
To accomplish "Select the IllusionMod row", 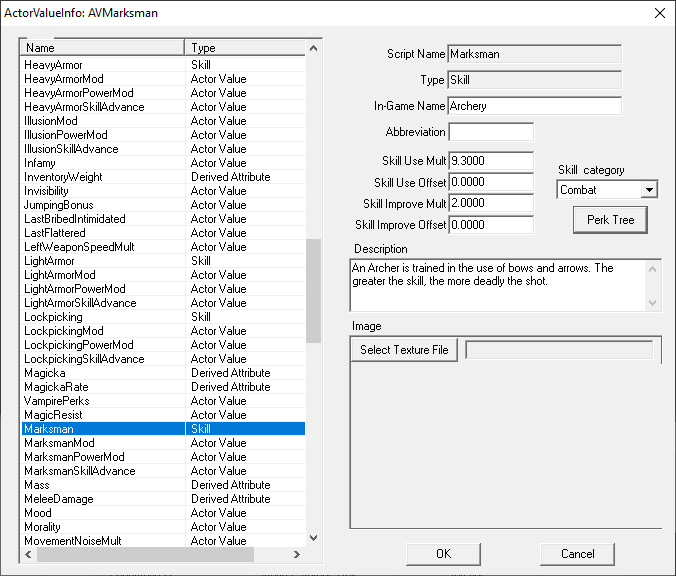I will pyautogui.click(x=163, y=121).
